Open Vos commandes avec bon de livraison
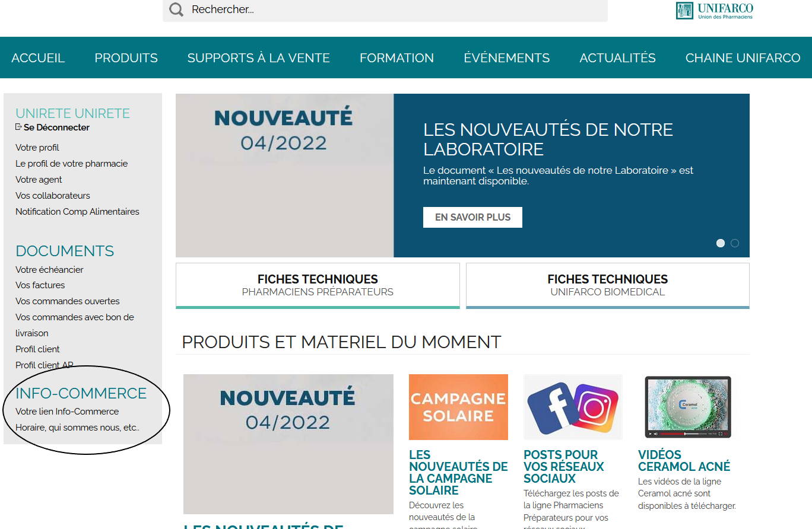The image size is (812, 529). click(75, 325)
